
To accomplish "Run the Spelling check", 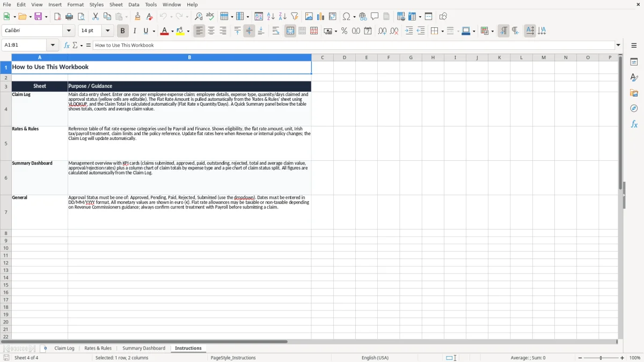I will (210, 17).
